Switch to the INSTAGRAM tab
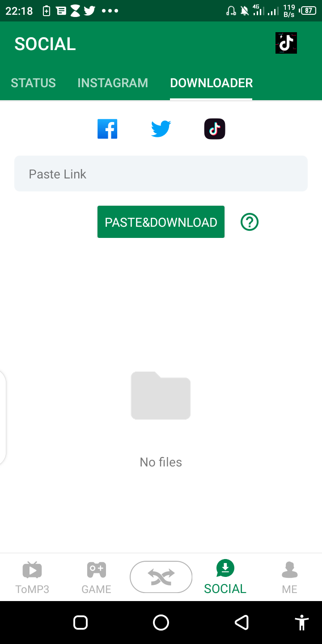 point(113,83)
